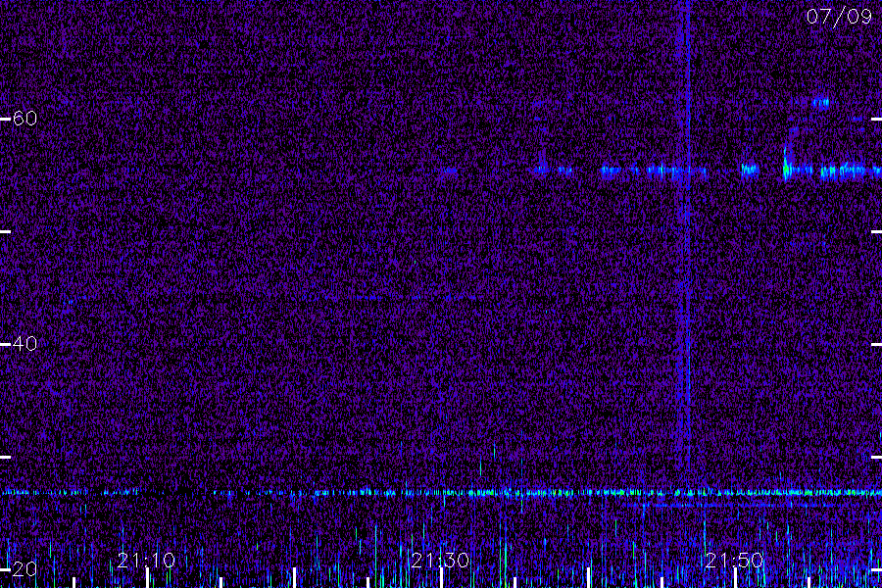The height and width of the screenshot is (588, 882).
Task: Click the 21:30 time axis label
Action: coord(440,560)
